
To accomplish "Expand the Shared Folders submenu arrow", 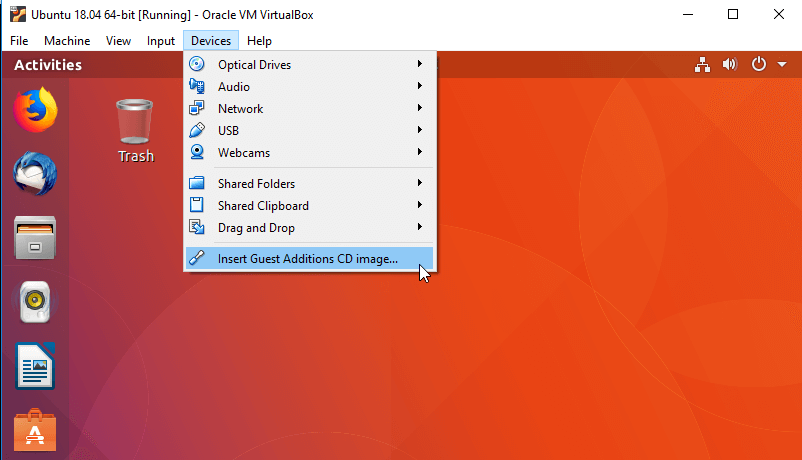I will 419,183.
